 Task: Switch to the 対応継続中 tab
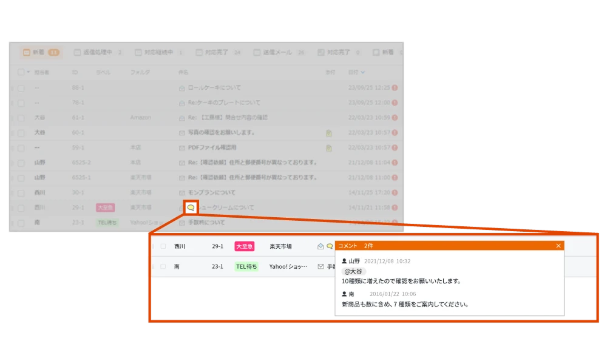[158, 52]
